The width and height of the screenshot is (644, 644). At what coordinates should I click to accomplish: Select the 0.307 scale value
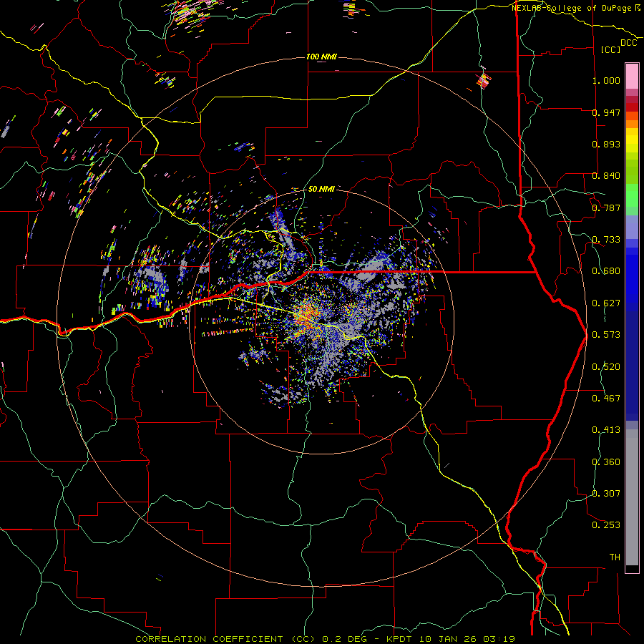tap(606, 494)
